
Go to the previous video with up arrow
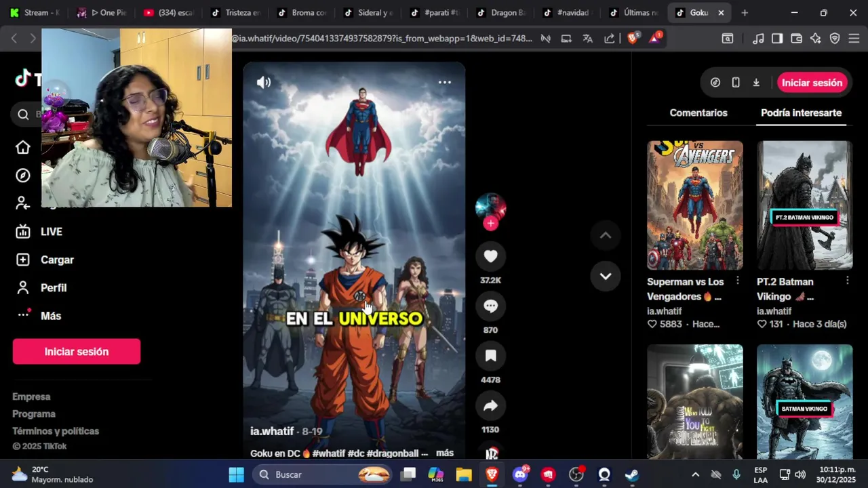(x=606, y=235)
